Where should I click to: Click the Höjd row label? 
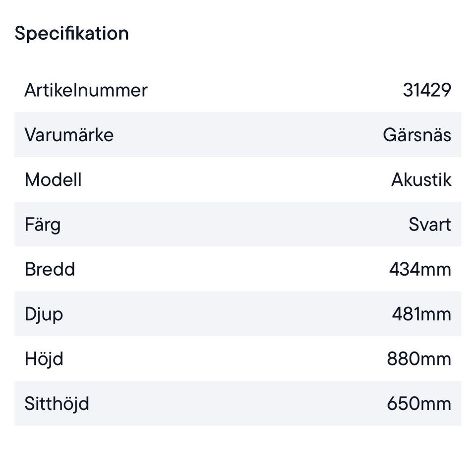pyautogui.click(x=44, y=359)
